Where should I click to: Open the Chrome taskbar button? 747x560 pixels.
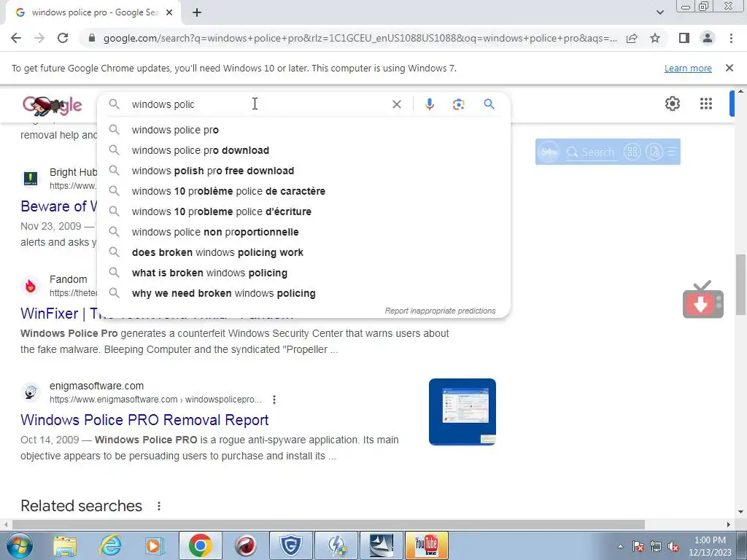point(200,545)
